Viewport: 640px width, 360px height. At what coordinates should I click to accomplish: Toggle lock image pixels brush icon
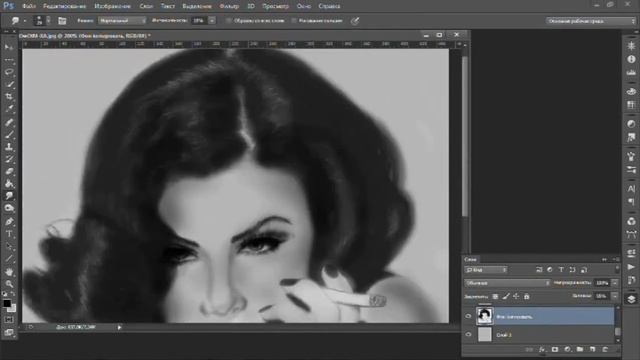coord(506,296)
